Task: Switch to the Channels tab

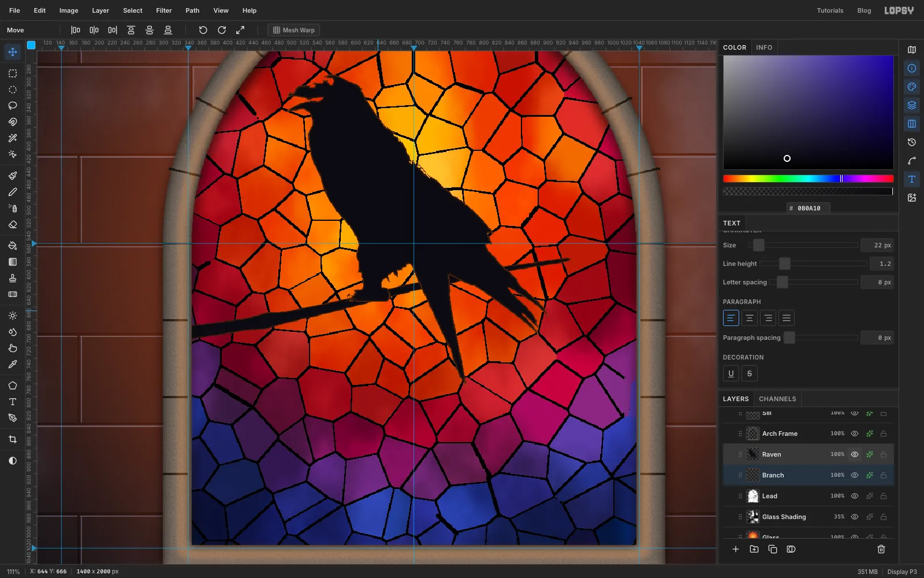Action: tap(777, 399)
